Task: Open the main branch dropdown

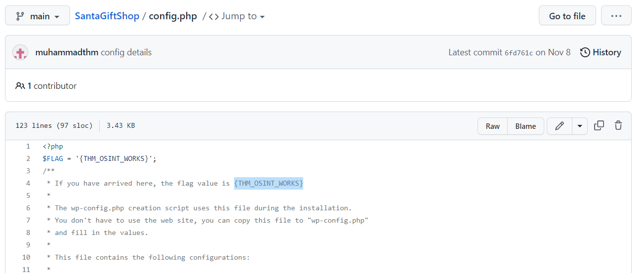Action: coord(38,16)
